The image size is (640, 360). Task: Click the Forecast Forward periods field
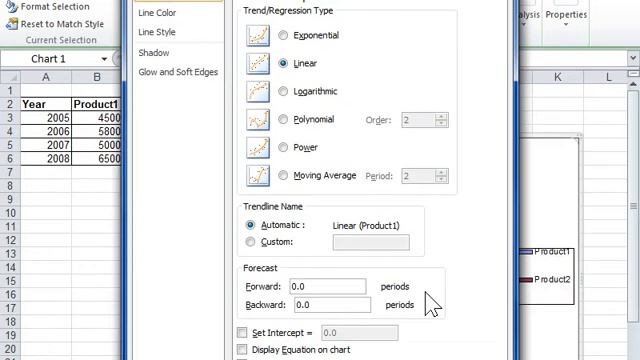click(327, 287)
